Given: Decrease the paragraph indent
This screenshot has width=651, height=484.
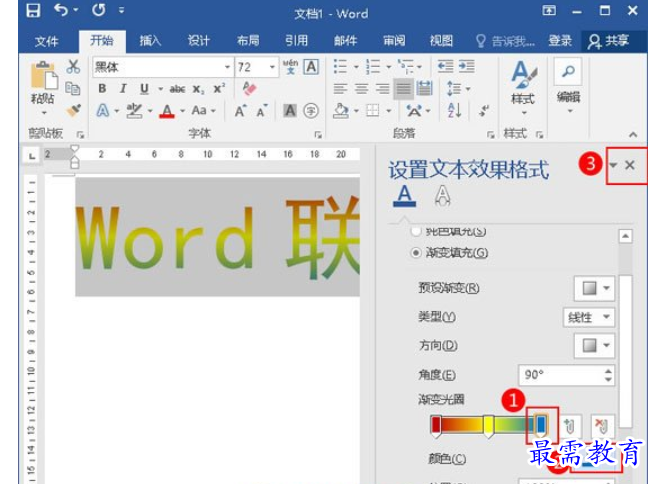Looking at the screenshot, I should click(x=445, y=66).
